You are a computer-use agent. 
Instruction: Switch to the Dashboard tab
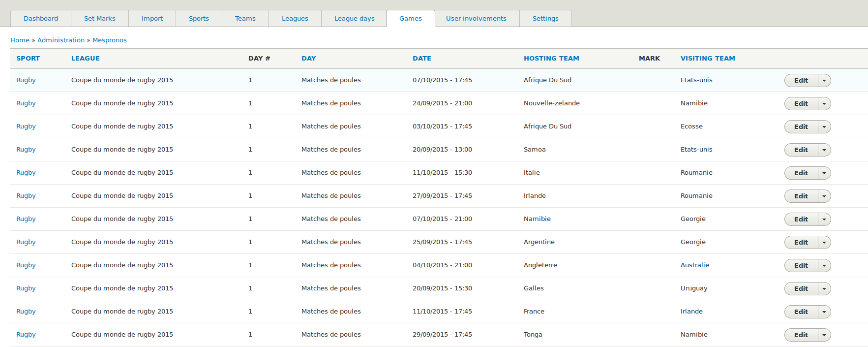(41, 19)
